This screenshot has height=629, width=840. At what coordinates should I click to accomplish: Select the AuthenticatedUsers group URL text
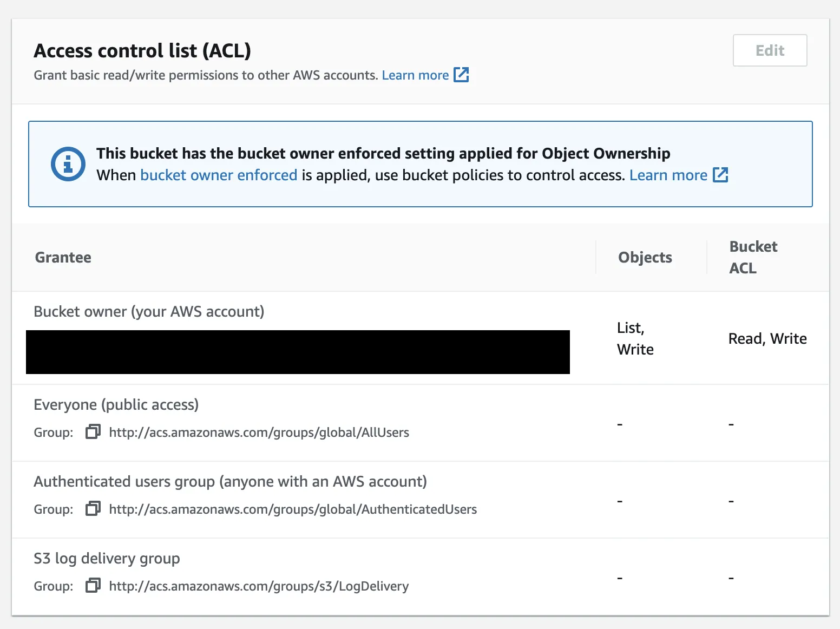point(293,509)
